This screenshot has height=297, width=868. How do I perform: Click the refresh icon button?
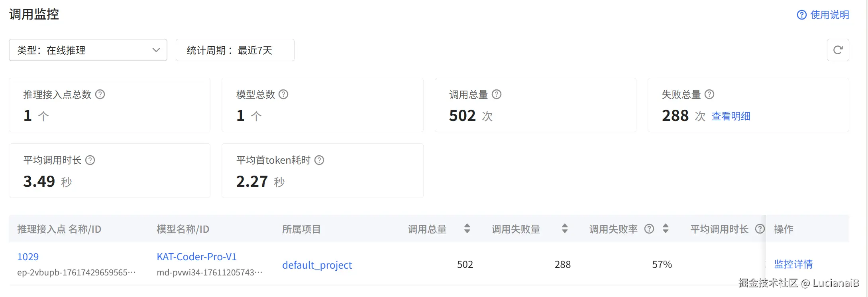[x=838, y=50]
